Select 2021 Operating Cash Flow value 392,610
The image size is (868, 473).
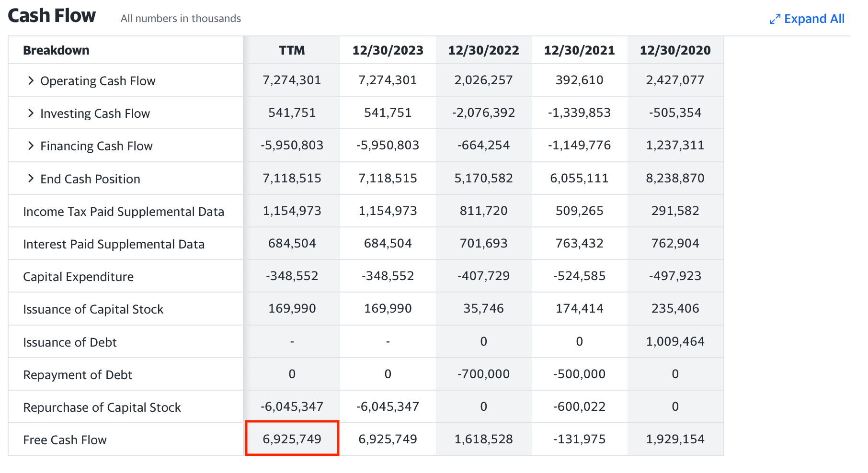coord(579,80)
